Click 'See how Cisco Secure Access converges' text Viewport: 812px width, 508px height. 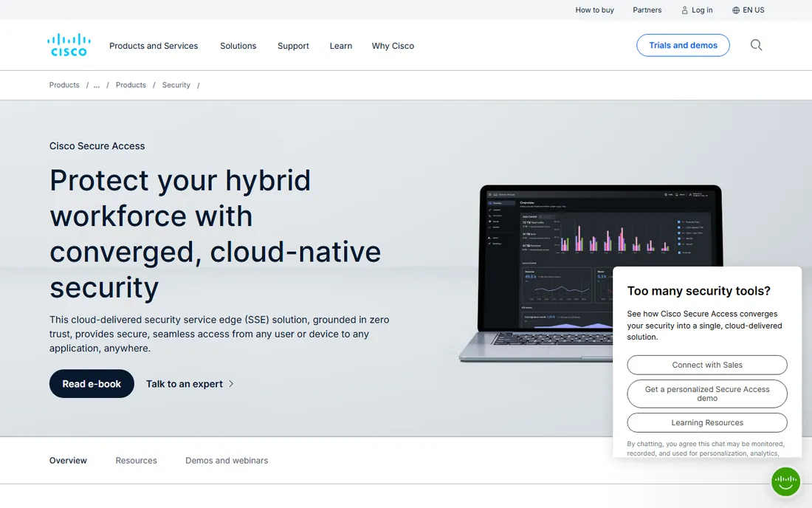point(704,325)
